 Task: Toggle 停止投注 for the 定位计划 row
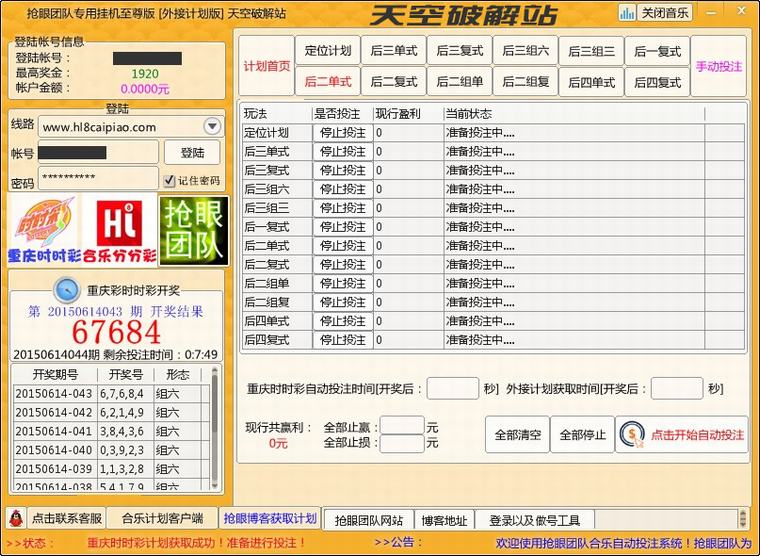(342, 133)
